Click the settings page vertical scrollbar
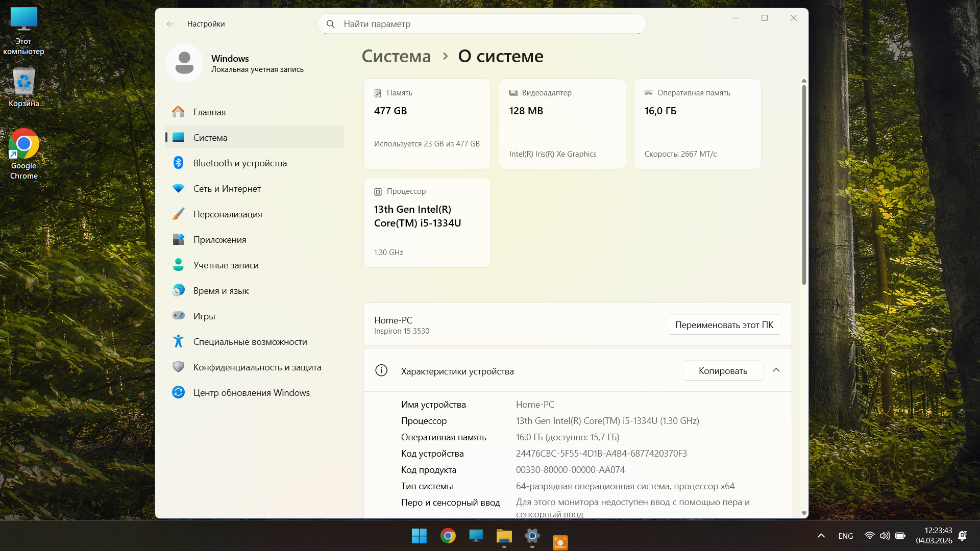The image size is (980, 551). click(x=804, y=184)
